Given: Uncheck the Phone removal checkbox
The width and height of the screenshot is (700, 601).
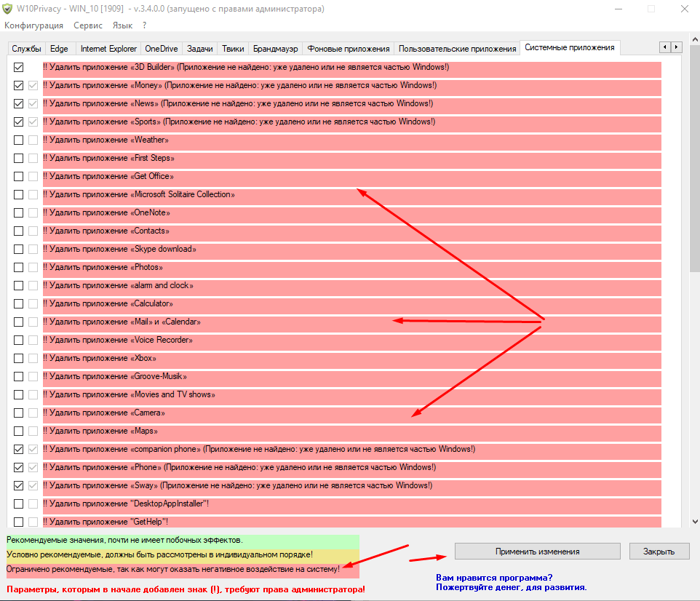Looking at the screenshot, I should point(18,468).
